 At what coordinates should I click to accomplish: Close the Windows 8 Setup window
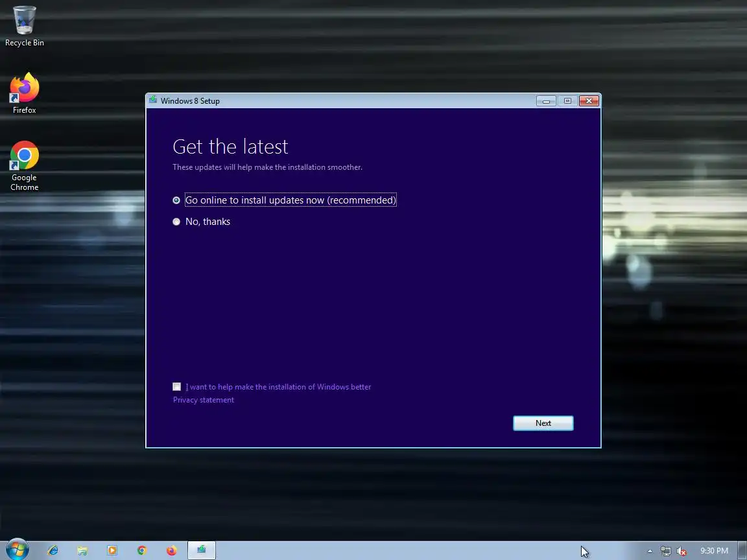[x=589, y=101]
